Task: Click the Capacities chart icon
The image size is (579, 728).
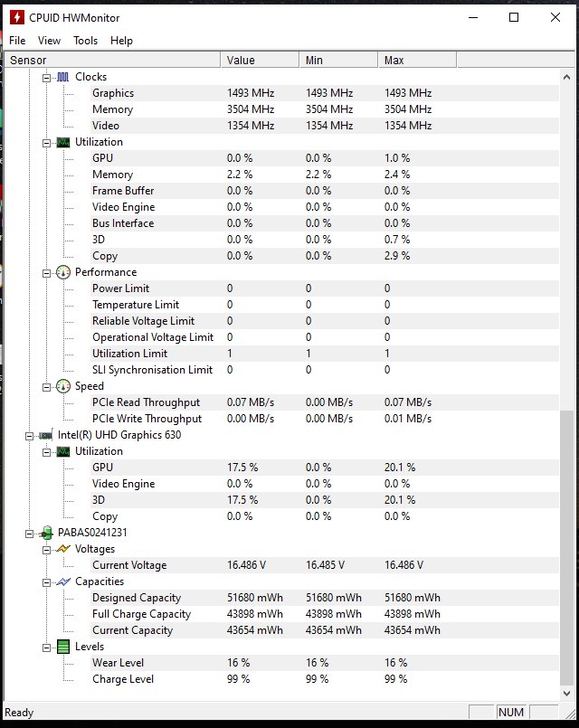Action: point(63,581)
